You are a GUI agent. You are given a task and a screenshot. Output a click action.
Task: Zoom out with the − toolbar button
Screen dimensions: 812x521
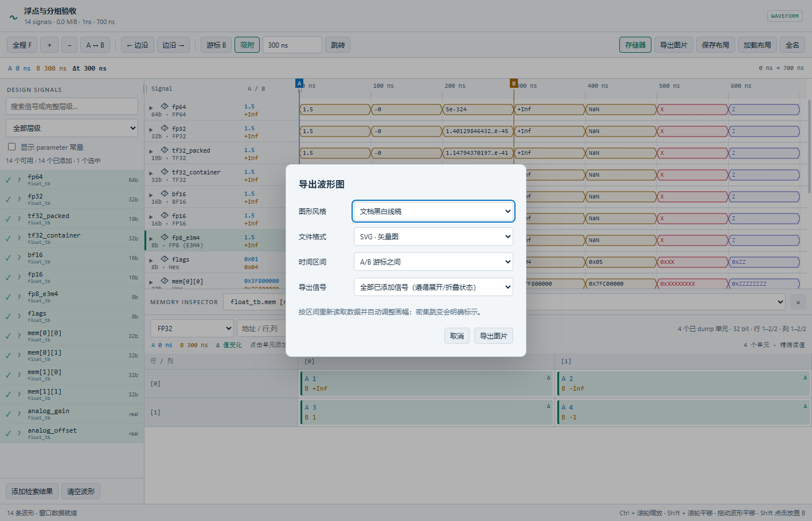click(x=69, y=45)
